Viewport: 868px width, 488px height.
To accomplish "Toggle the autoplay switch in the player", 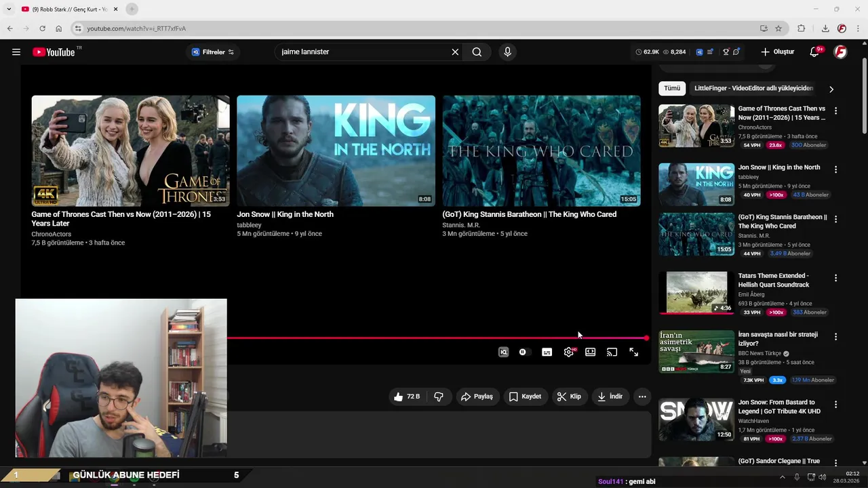I will [523, 352].
